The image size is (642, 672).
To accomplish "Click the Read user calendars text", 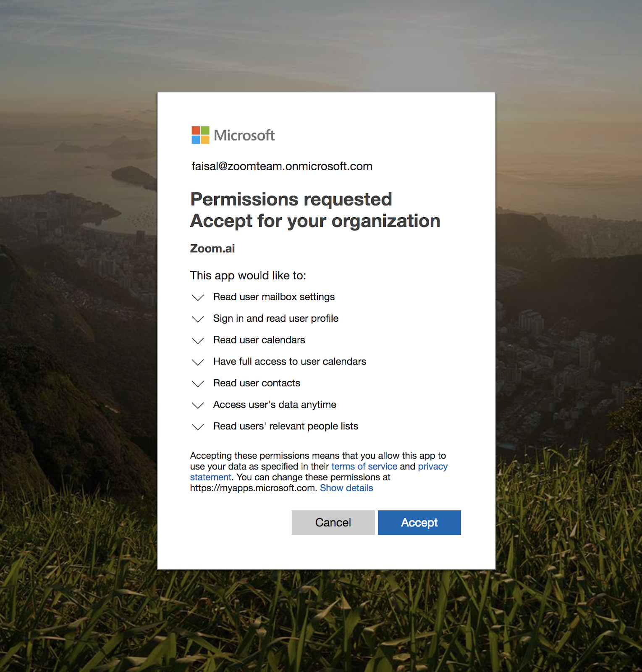I will 259,340.
